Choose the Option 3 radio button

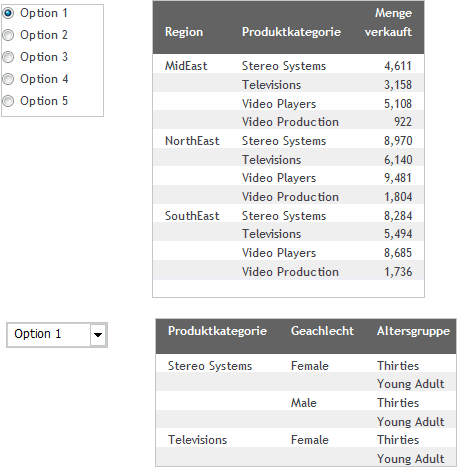[x=8, y=57]
